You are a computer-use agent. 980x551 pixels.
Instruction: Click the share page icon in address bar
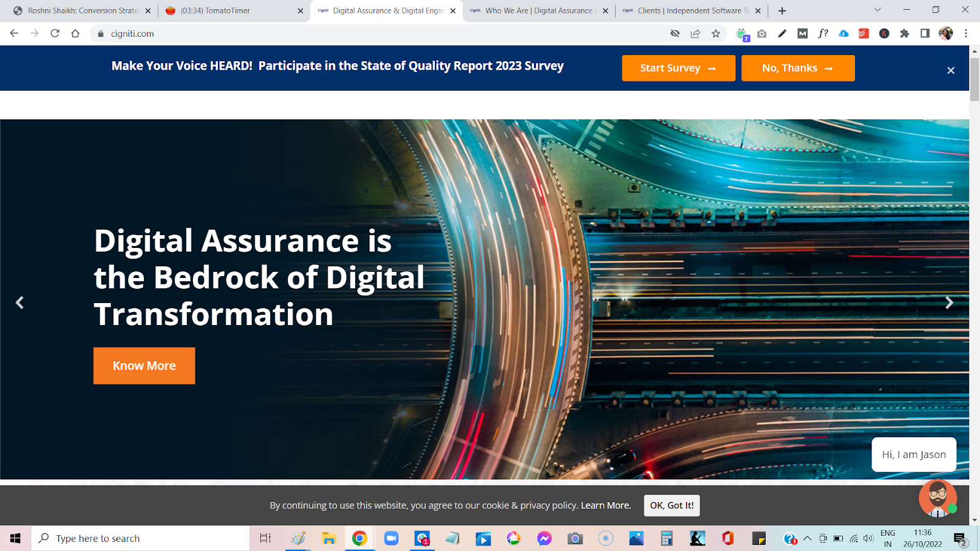695,34
